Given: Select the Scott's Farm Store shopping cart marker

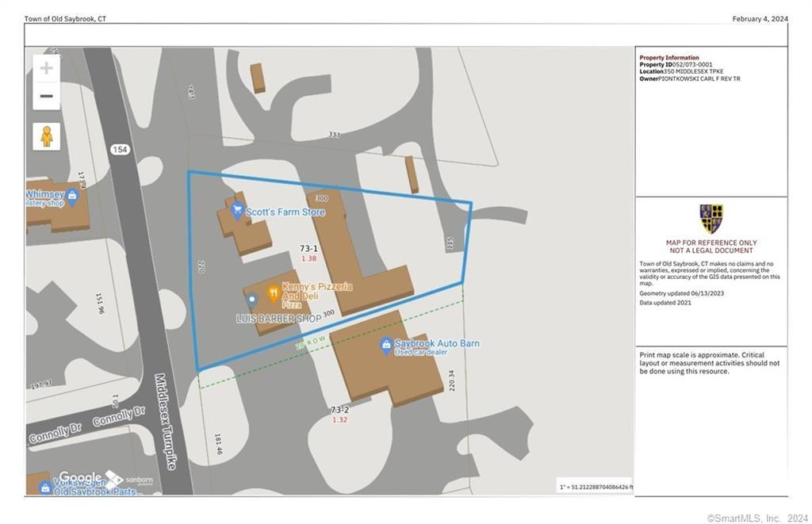Looking at the screenshot, I should (237, 211).
